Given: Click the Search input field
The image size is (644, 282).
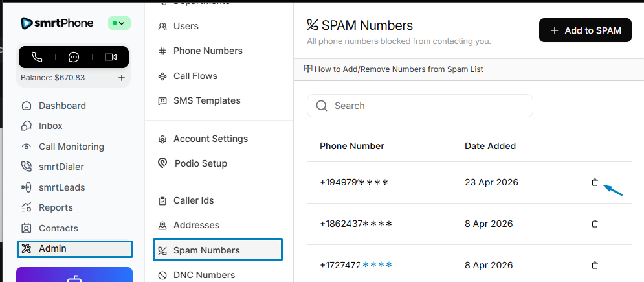Looking at the screenshot, I should [x=420, y=106].
